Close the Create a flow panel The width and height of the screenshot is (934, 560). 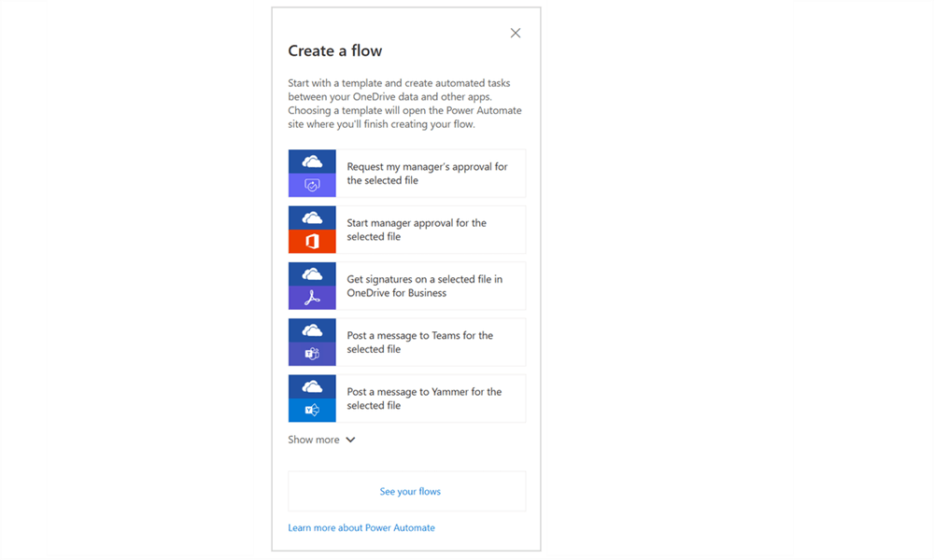click(516, 34)
